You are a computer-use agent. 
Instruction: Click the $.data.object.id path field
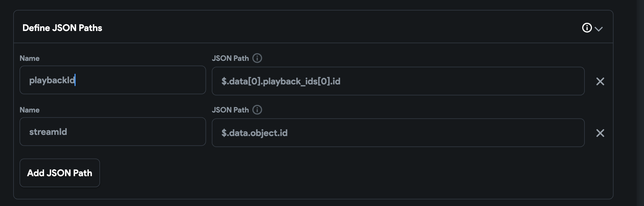point(398,133)
